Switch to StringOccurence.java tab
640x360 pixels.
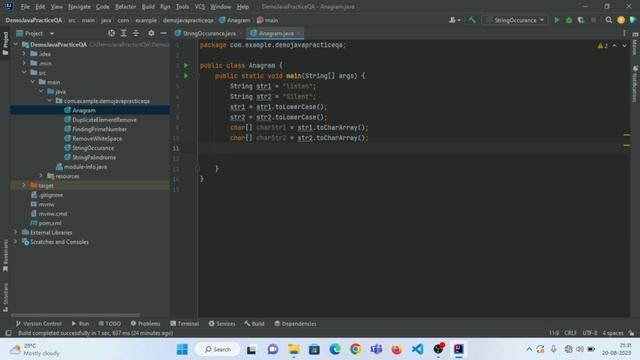pyautogui.click(x=209, y=33)
